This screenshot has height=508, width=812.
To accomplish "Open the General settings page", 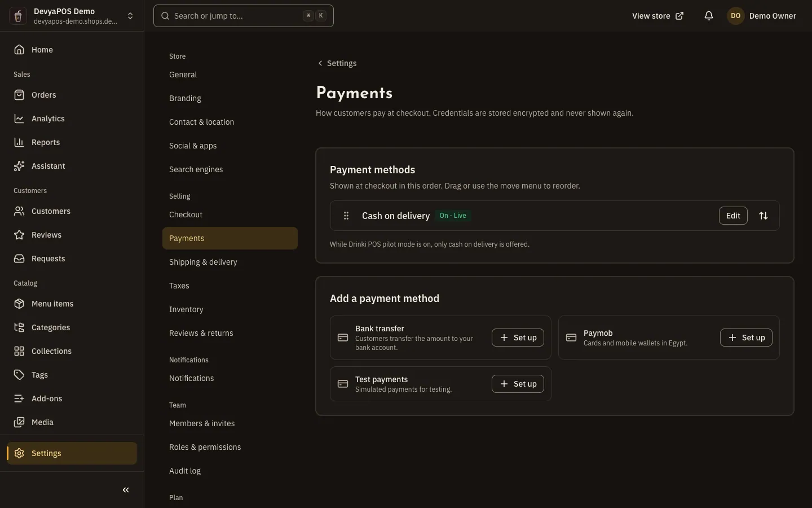I will [x=230, y=75].
